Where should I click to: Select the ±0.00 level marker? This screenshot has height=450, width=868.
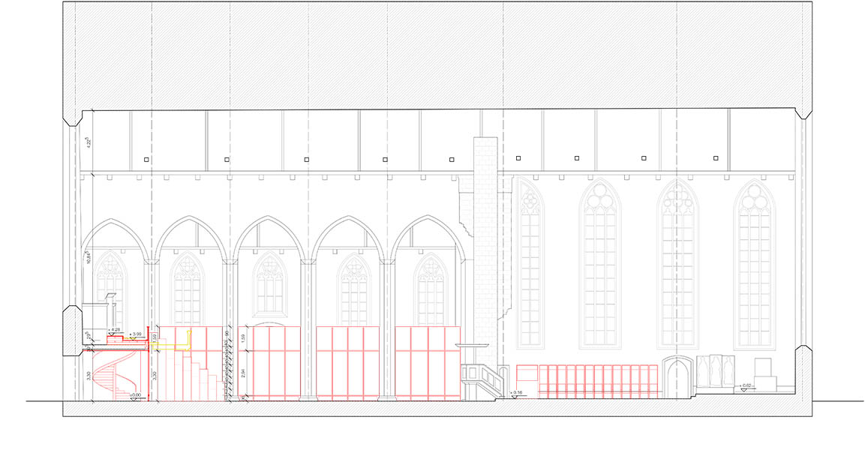click(x=135, y=394)
